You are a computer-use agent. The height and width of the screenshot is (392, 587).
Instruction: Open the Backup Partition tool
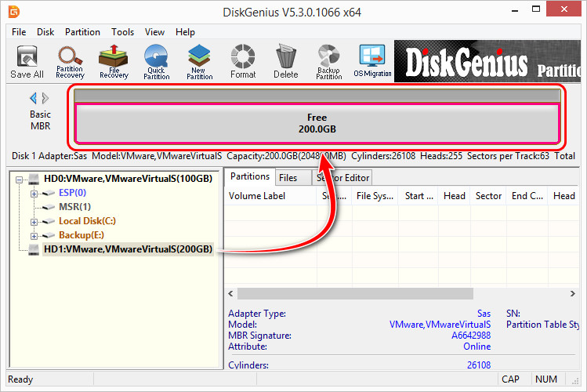[328, 62]
